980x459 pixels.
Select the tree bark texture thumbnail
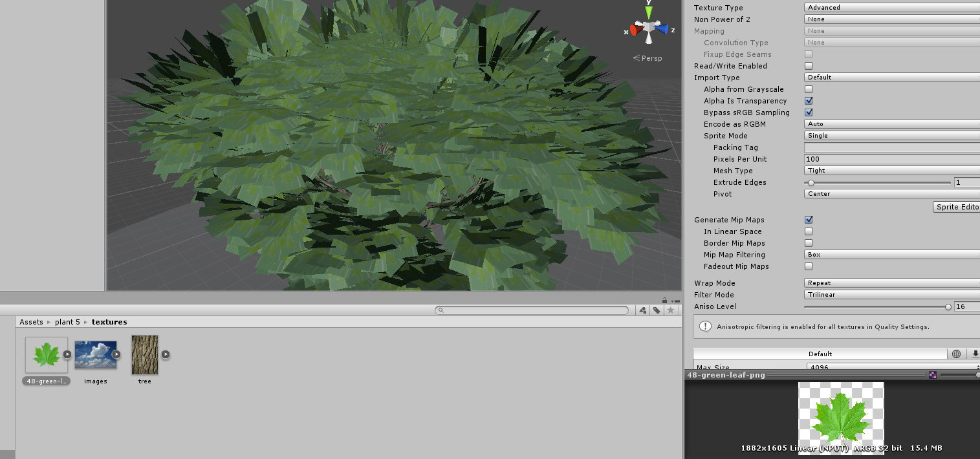pyautogui.click(x=145, y=355)
